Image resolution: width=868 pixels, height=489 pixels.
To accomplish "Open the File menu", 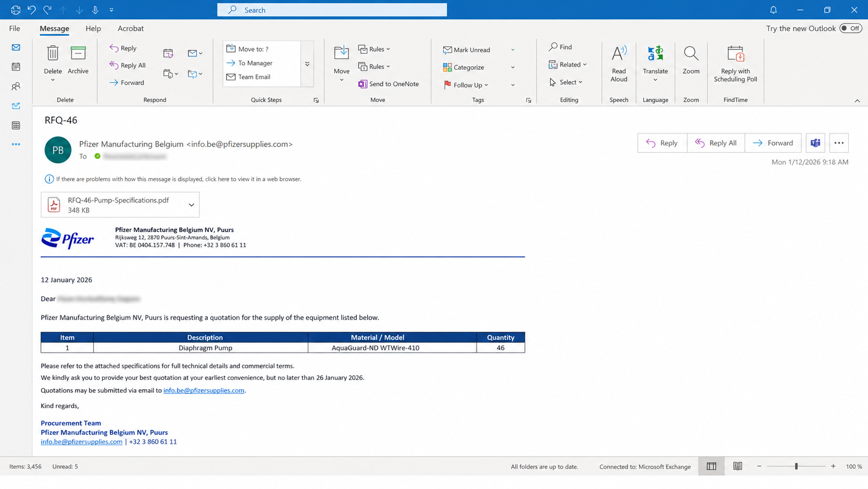I will tap(15, 28).
